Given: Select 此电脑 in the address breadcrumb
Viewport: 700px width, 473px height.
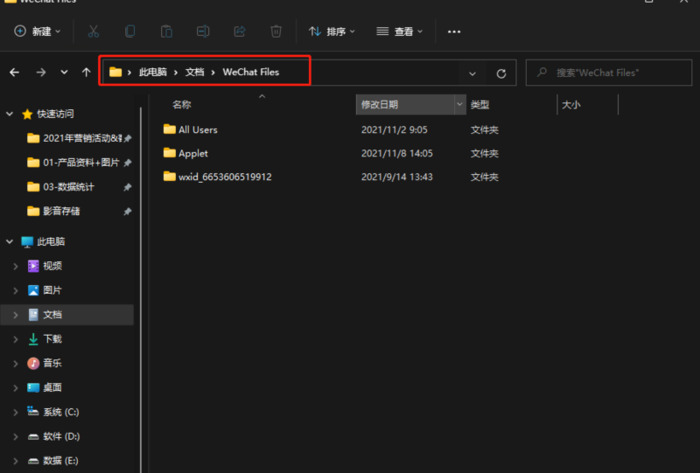Looking at the screenshot, I should 153,72.
